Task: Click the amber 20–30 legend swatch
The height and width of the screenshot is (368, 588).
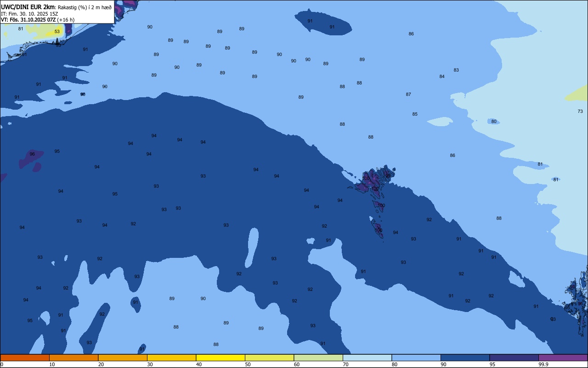Action: coord(123,357)
